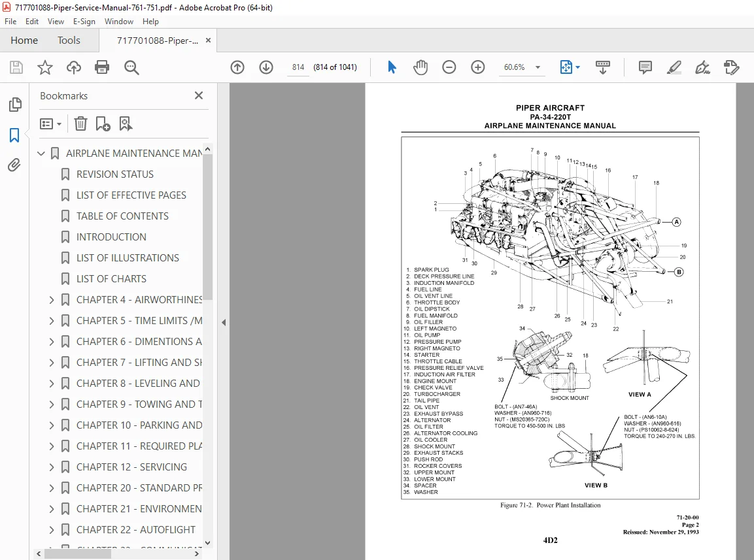The width and height of the screenshot is (754, 560).
Task: Expand CHAPTER 5 - TIME LIMITS bookmark
Action: [x=52, y=321]
